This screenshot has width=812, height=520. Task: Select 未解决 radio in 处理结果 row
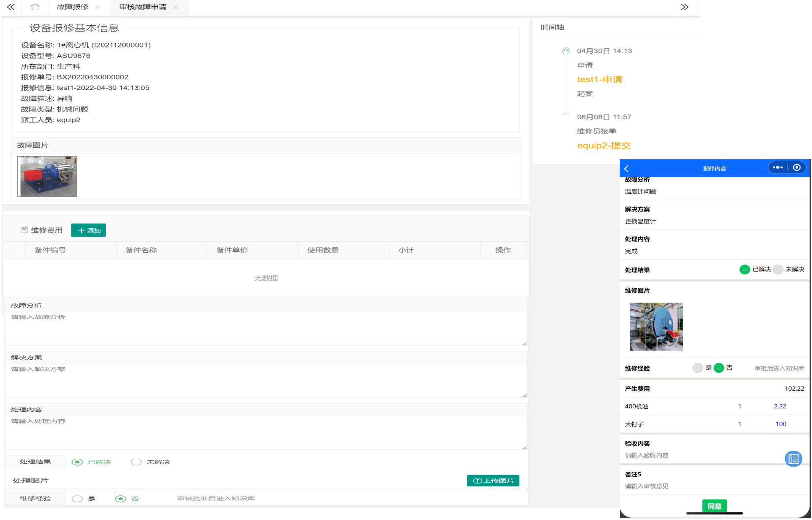[x=136, y=462]
